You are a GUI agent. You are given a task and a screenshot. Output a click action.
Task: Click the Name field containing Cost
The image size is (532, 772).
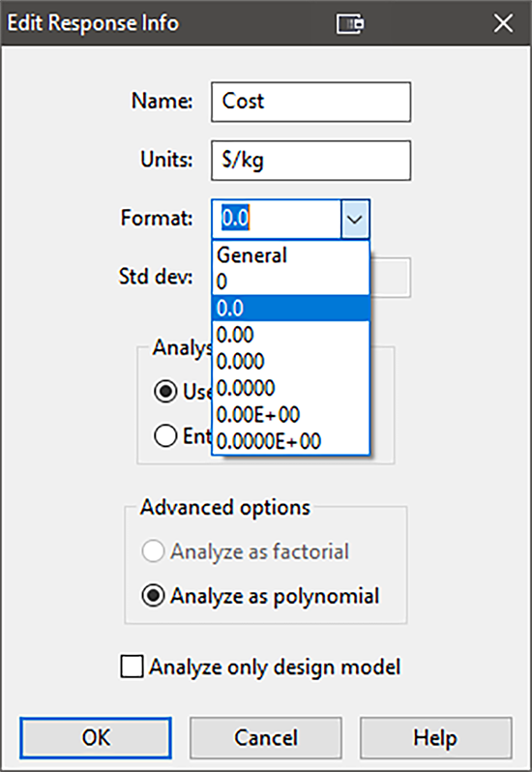[311, 102]
